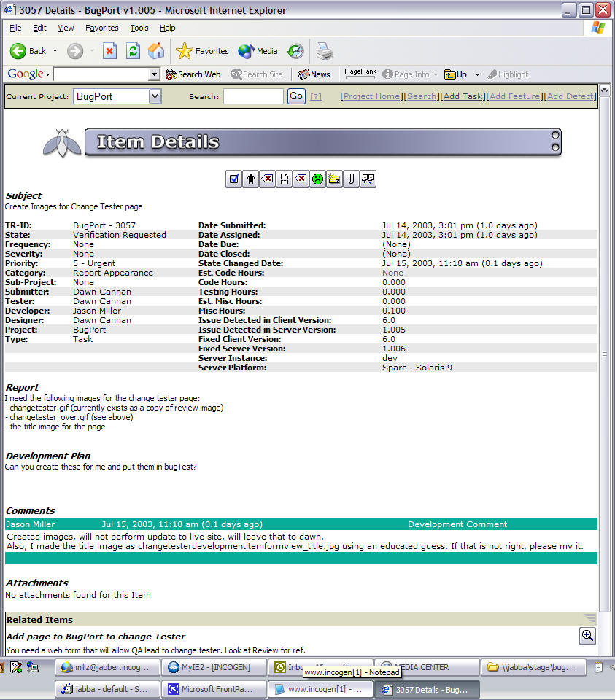This screenshot has height=700, width=615.
Task: Click the torn document page icon
Action: [284, 179]
